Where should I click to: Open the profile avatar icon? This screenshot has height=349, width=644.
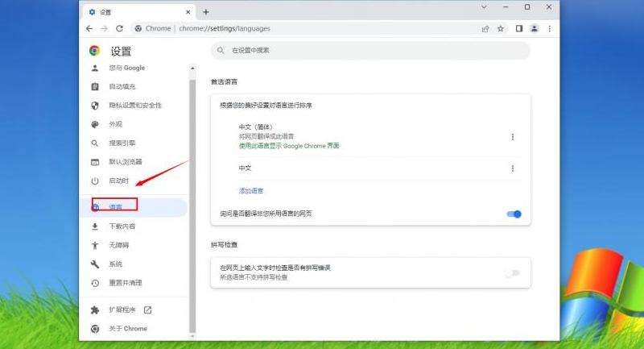pyautogui.click(x=534, y=28)
